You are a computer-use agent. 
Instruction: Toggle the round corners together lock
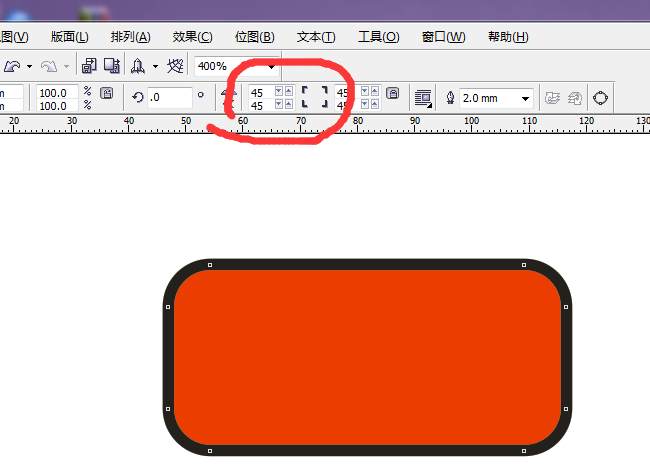393,93
